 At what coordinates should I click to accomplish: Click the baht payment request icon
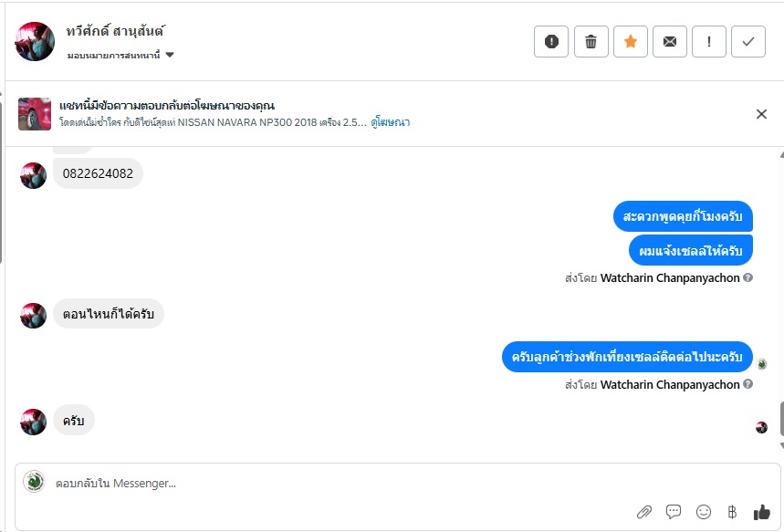click(x=732, y=512)
